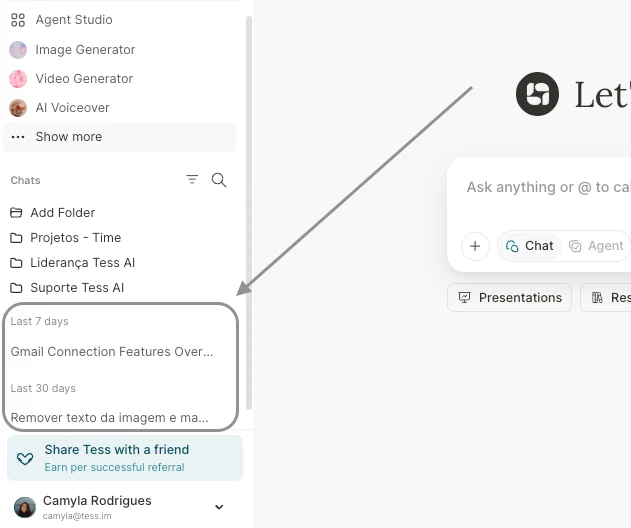Click the Suporte Tess AI folder icon

(x=16, y=288)
